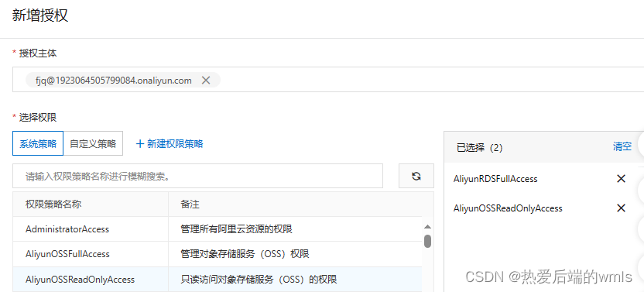Open the 新建权限策略 link
The width and height of the screenshot is (644, 292).
click(170, 143)
